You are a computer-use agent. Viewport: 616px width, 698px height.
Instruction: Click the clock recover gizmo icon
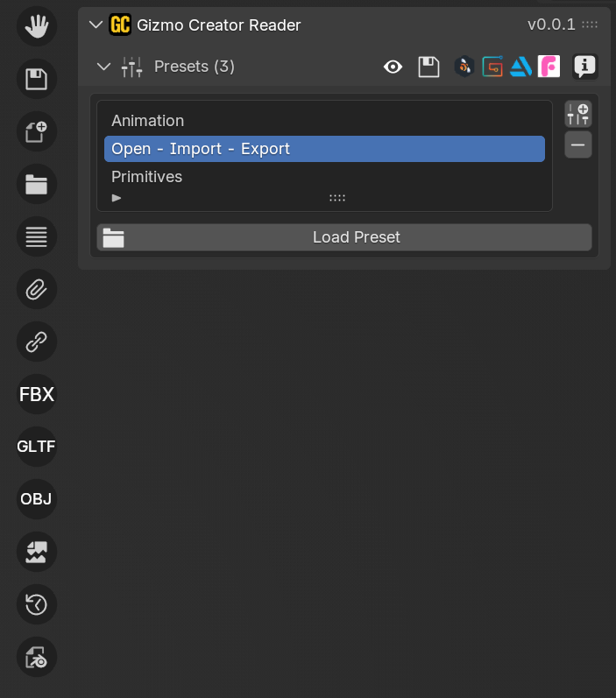[x=37, y=604]
